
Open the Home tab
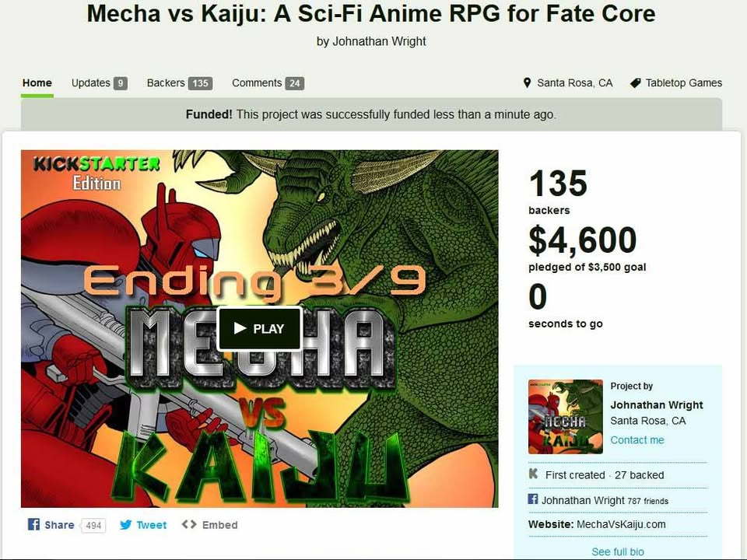click(x=37, y=83)
